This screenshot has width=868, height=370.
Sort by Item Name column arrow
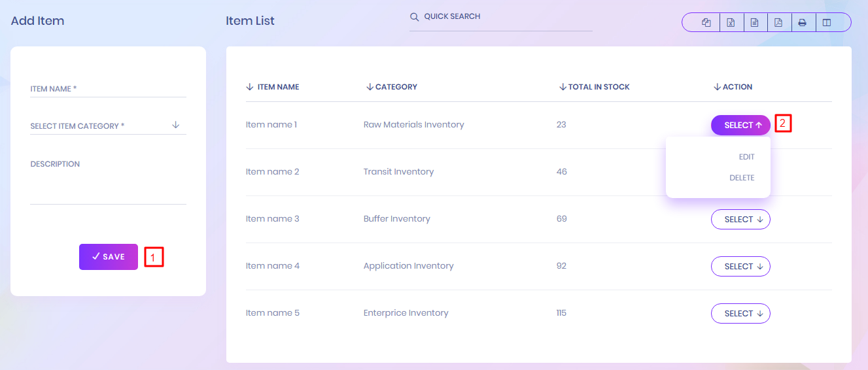249,87
